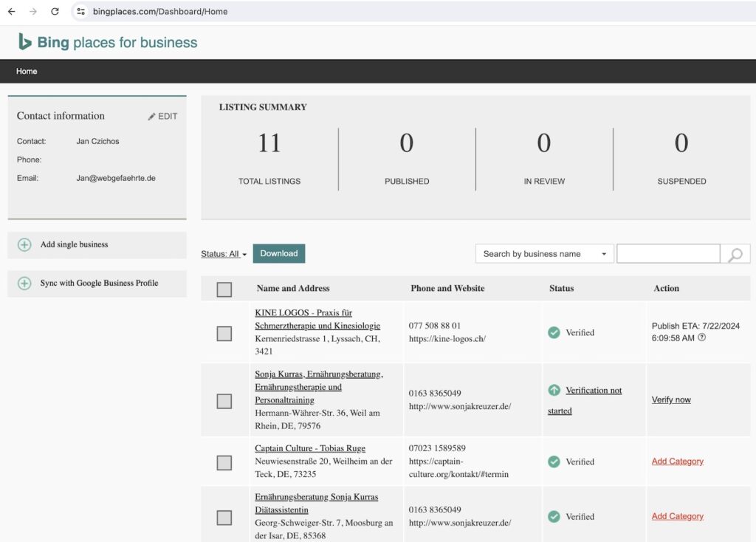
Task: Click plus icon beside Add single business
Action: 24,244
